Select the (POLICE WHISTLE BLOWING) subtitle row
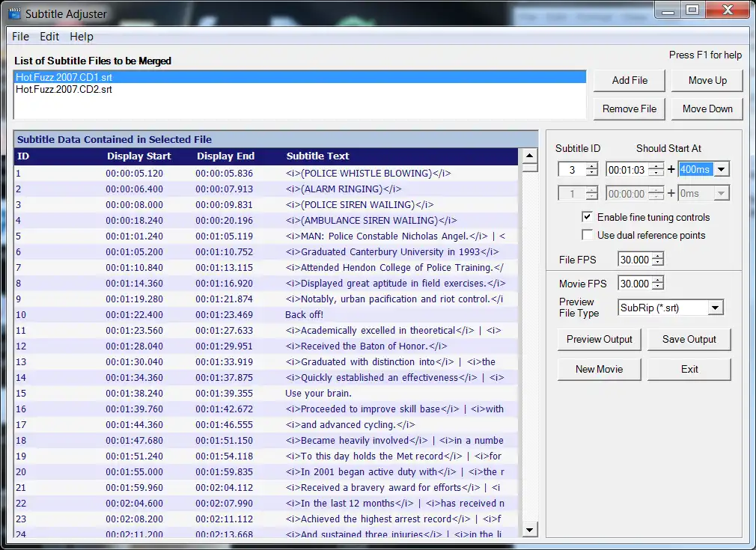The width and height of the screenshot is (756, 550). [266, 173]
